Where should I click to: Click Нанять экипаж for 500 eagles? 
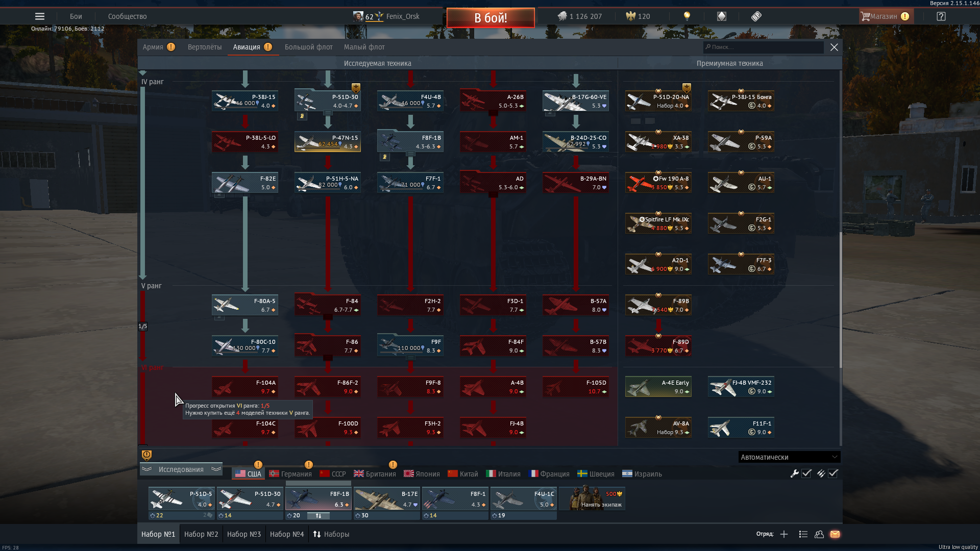[592, 498]
